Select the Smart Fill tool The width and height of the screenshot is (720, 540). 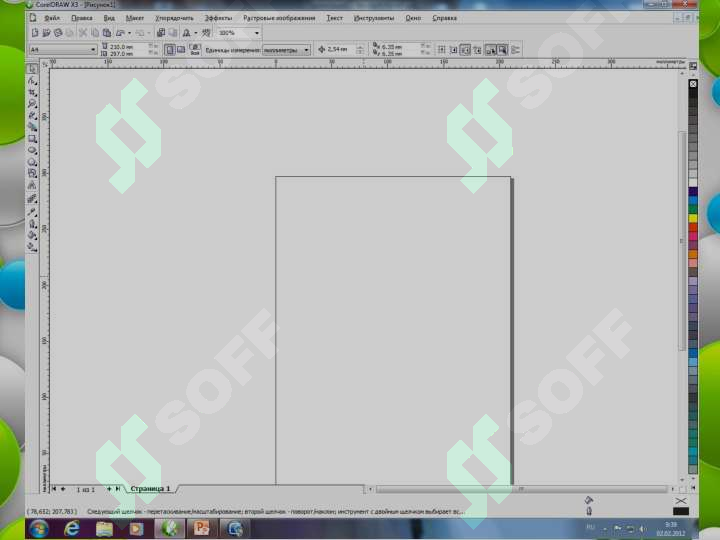32,127
